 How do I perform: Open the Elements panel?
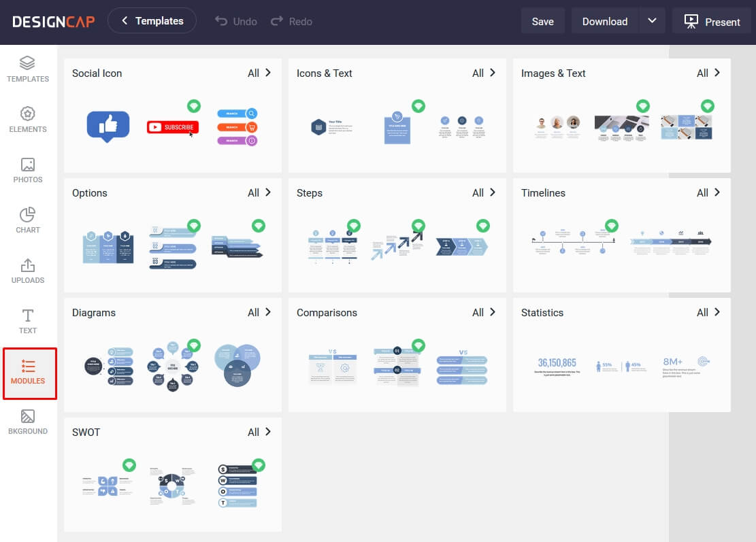click(27, 120)
